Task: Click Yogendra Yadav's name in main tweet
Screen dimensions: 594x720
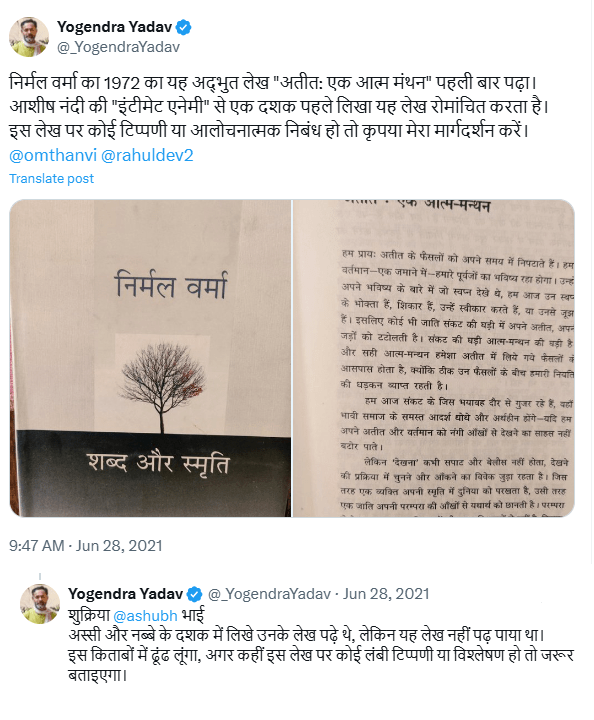Action: (114, 27)
